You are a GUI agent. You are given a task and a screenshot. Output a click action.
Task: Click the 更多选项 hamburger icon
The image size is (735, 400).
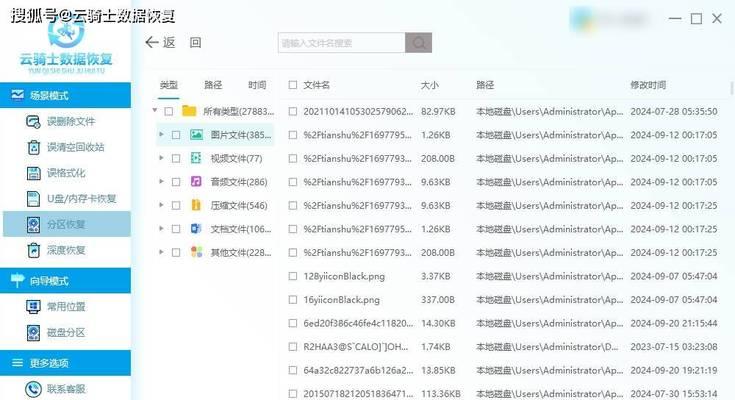[17, 362]
